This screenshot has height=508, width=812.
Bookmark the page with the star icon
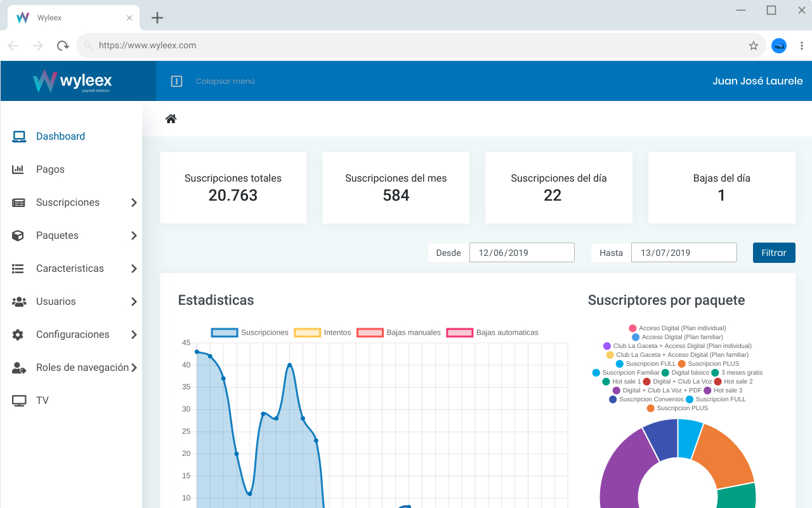754,46
